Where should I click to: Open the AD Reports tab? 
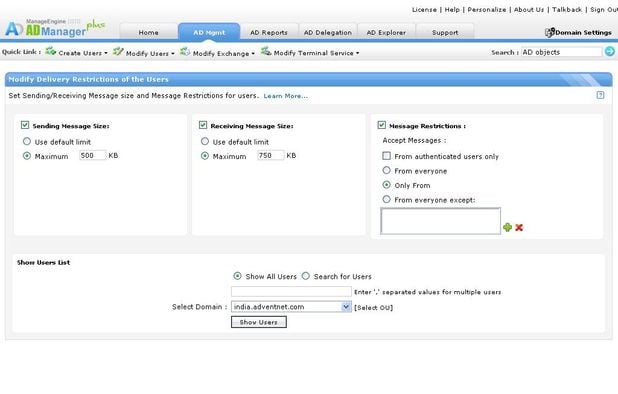coord(269,32)
